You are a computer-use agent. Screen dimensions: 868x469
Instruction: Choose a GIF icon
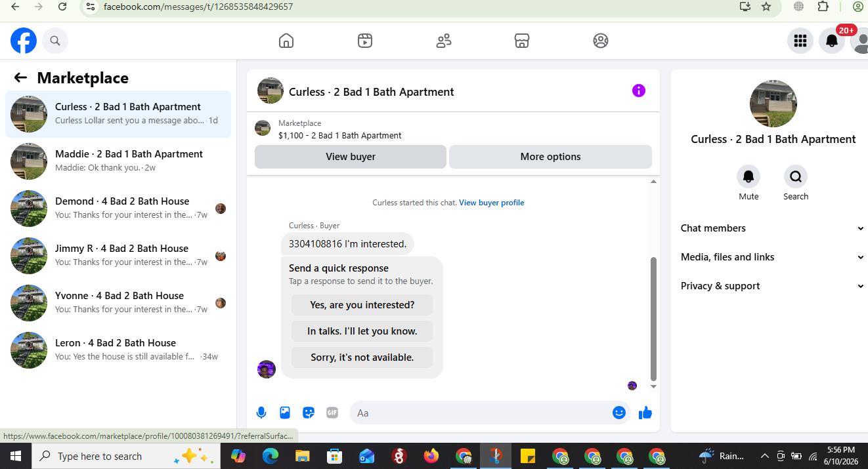pyautogui.click(x=332, y=413)
